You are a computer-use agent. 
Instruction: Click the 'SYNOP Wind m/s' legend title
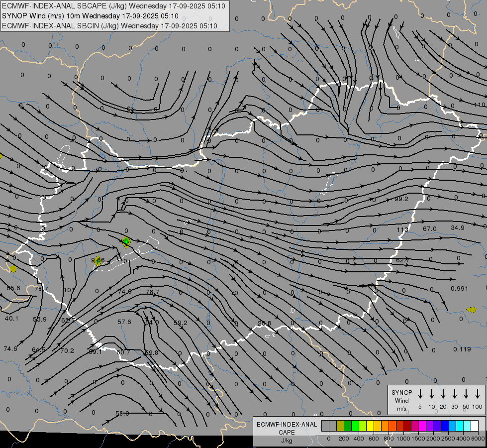[401, 400]
